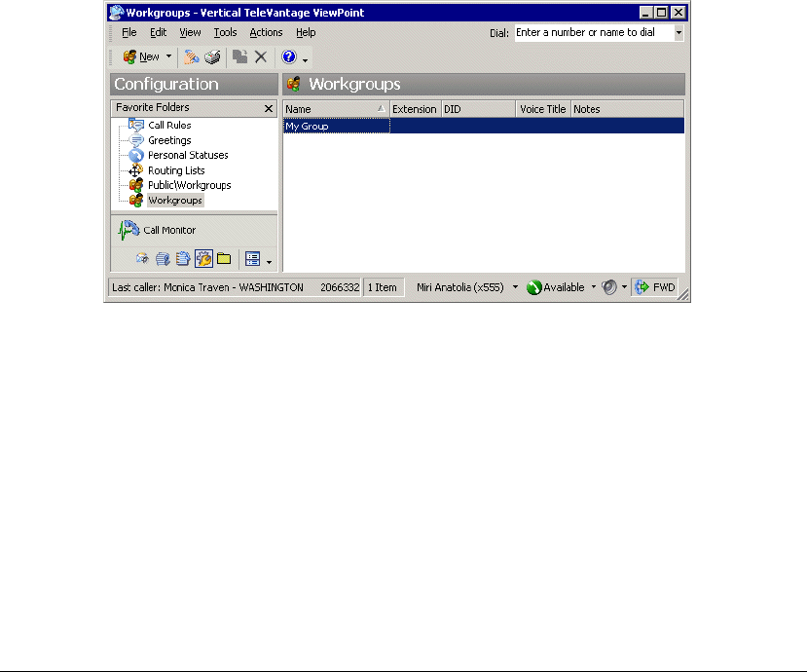Viewport: 807px width, 672px height.
Task: Open the New button dropdown arrow
Action: (168, 56)
